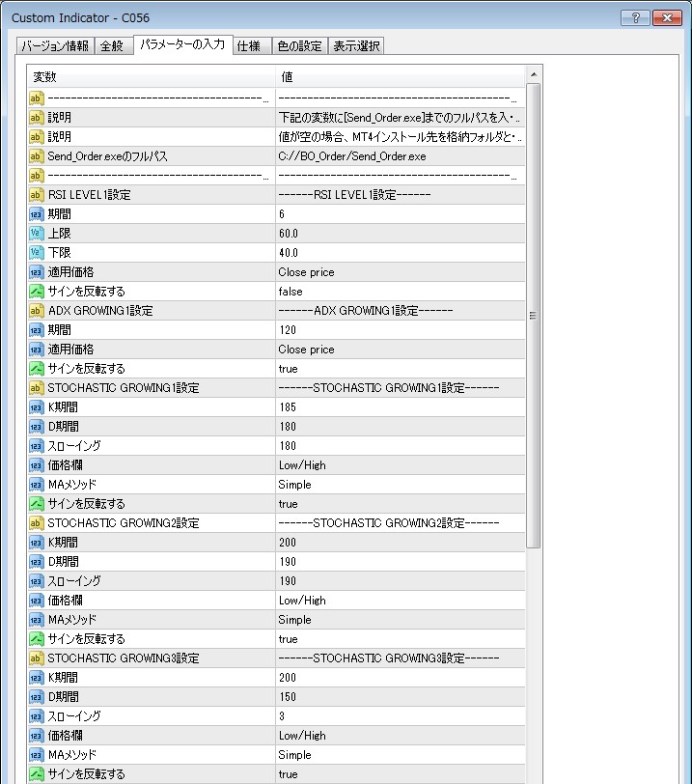Click the scrollbar up arrow
692x784 pixels.
tap(534, 74)
